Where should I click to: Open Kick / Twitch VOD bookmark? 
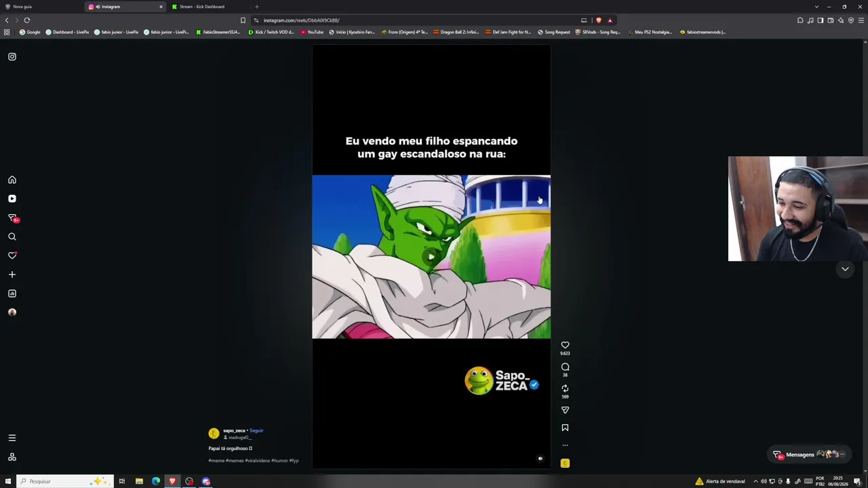tap(271, 32)
